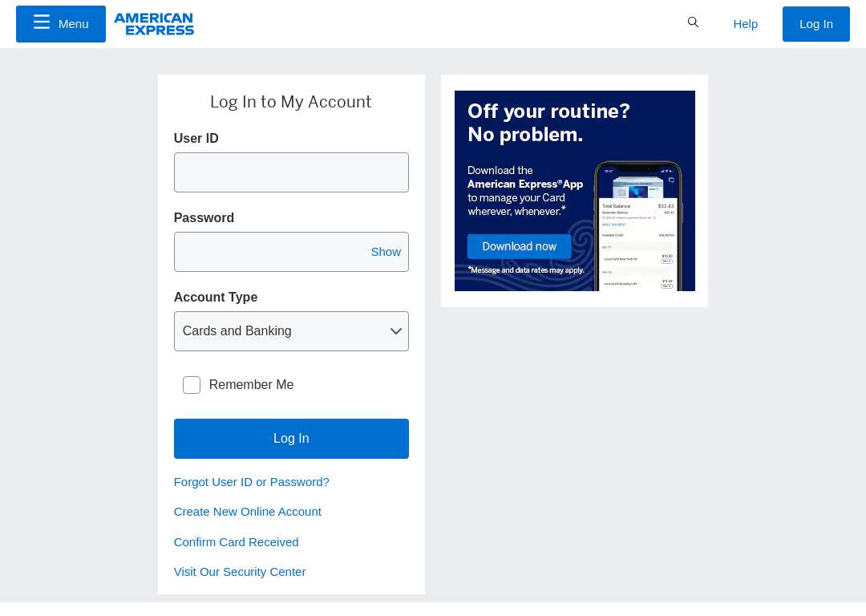Click Download now in the app ad

[519, 246]
